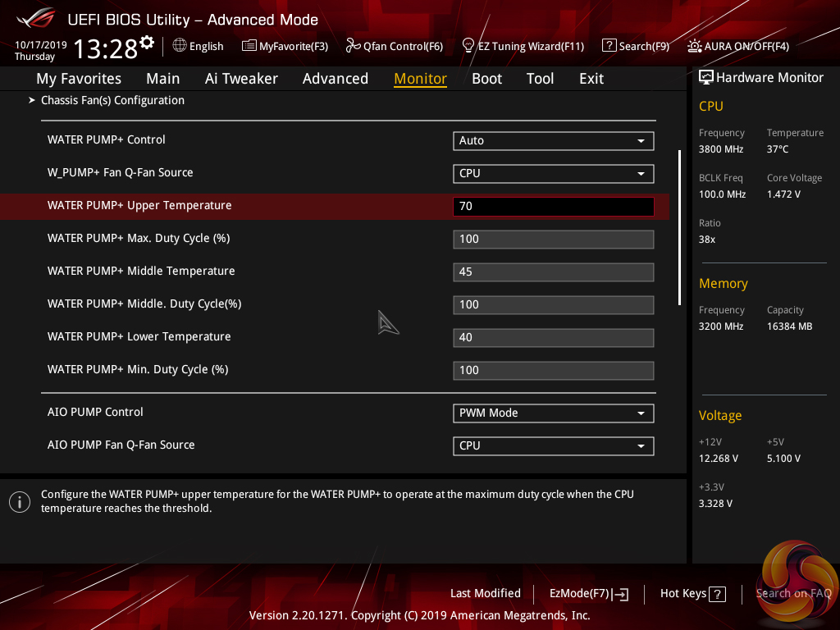Screen dimensions: 840x630
Task: Go to the Exit tab
Action: tap(591, 79)
